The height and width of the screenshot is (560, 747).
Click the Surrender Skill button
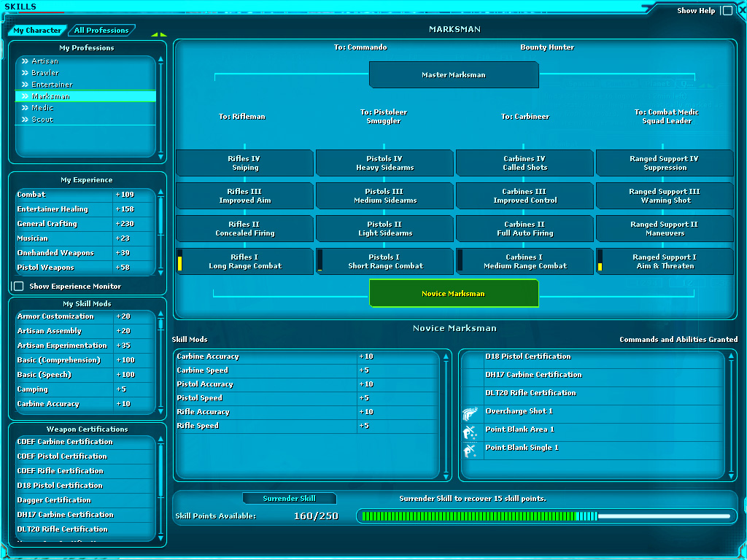(x=289, y=499)
